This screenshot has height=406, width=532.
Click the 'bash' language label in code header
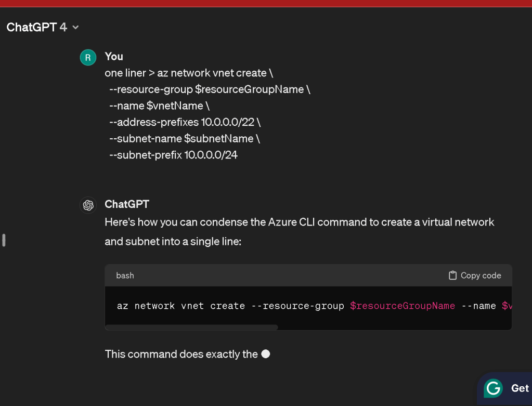pyautogui.click(x=125, y=276)
